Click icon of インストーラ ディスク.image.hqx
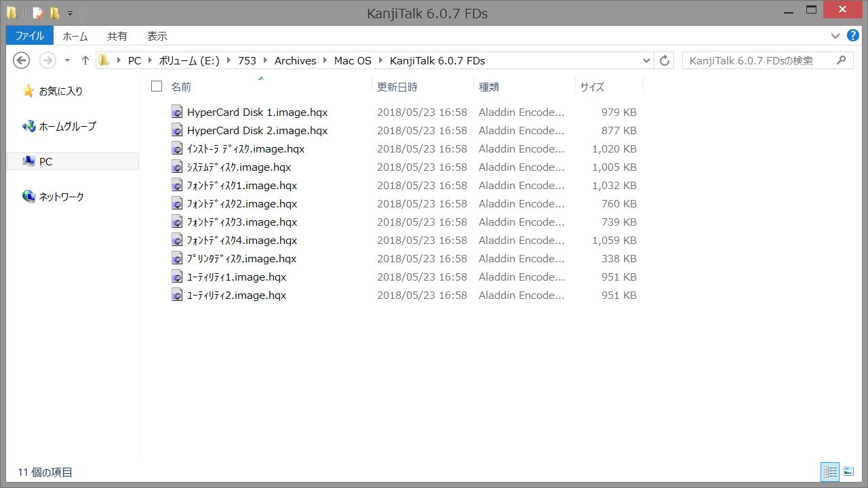 coord(177,148)
